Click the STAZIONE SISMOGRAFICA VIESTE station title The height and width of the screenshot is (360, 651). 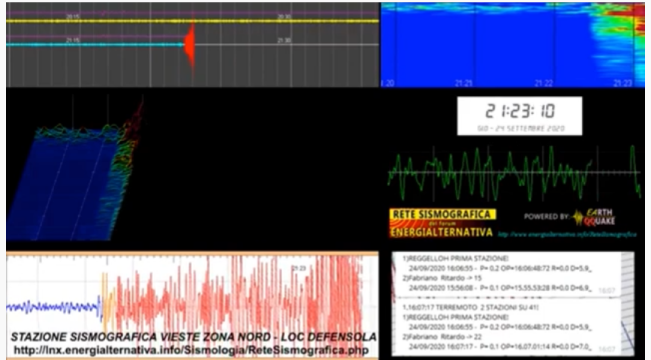193,337
